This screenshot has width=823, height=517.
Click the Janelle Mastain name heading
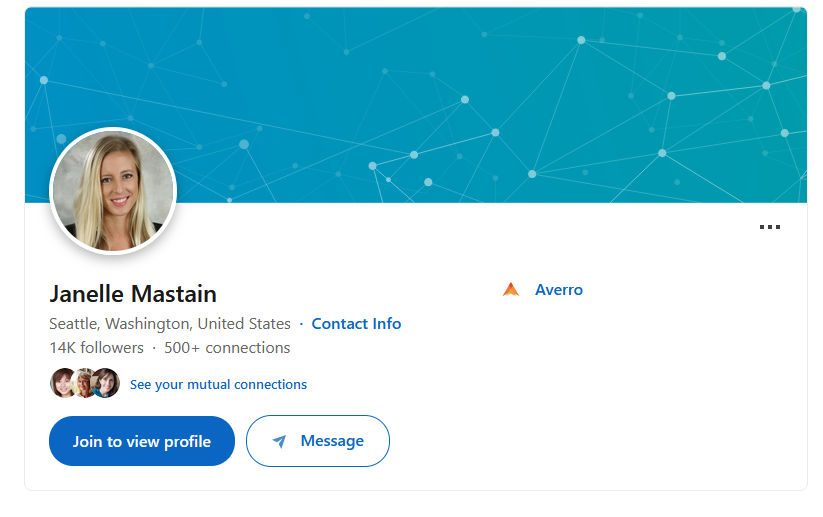coord(133,294)
